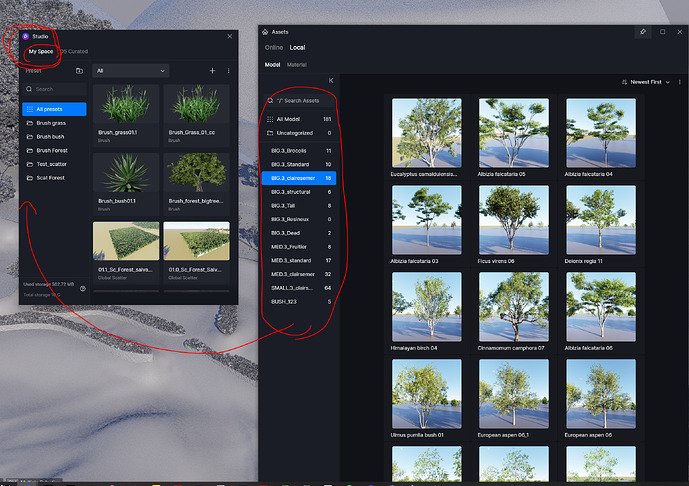Click the plus icon to add preset
The width and height of the screenshot is (689, 486).
pyautogui.click(x=212, y=71)
